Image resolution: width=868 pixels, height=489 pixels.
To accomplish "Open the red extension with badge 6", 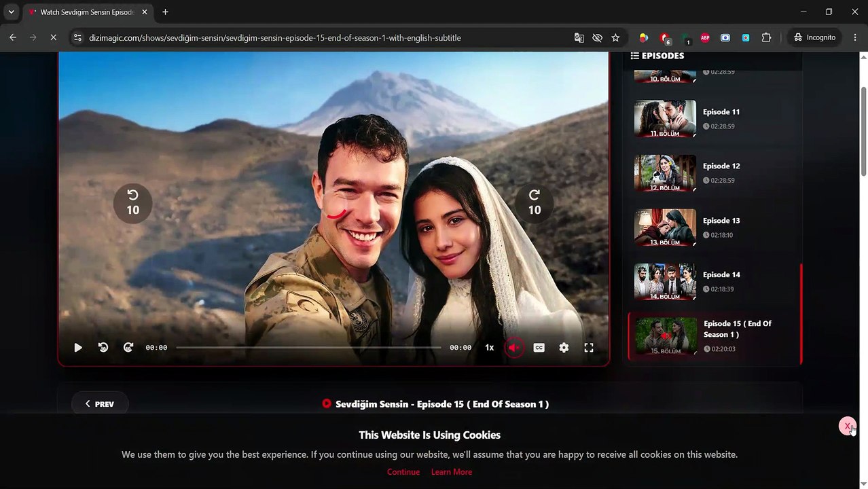I will tap(665, 38).
